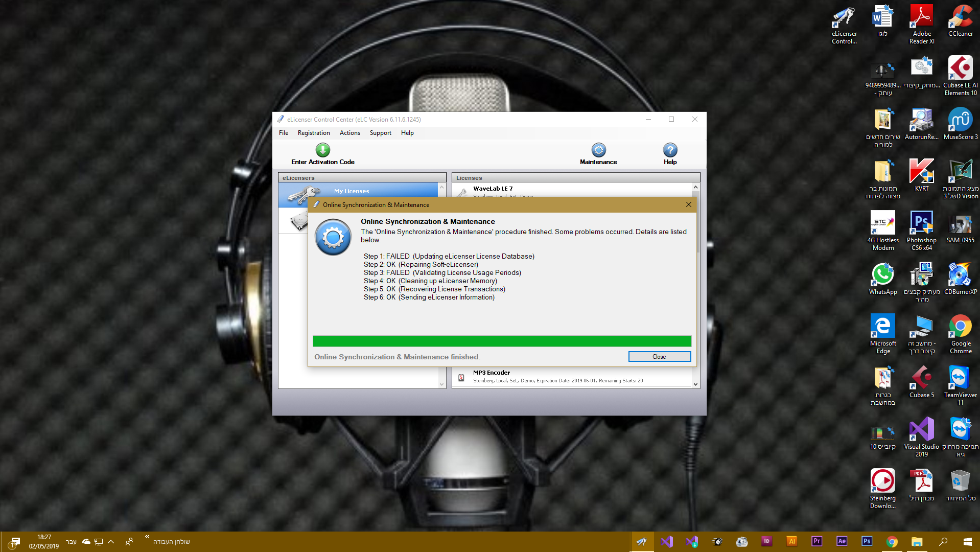Open Premiere Pro from the taskbar
Image resolution: width=980 pixels, height=552 pixels.
click(817, 541)
